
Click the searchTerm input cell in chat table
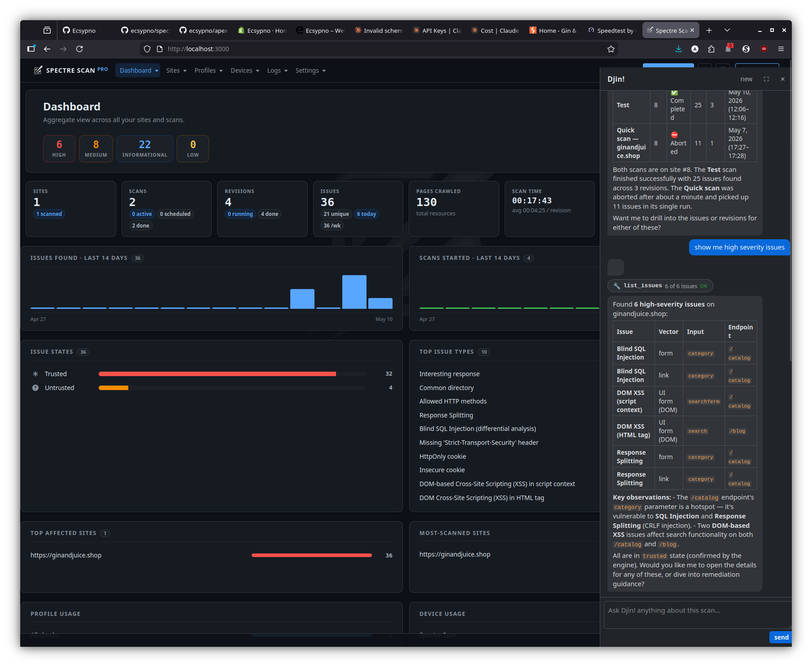(703, 401)
